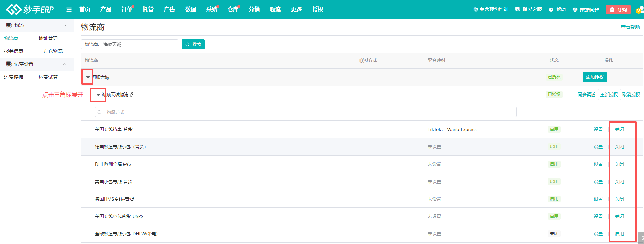Click the 添加授权 button
Screen dimensions: 644x244
594,77
